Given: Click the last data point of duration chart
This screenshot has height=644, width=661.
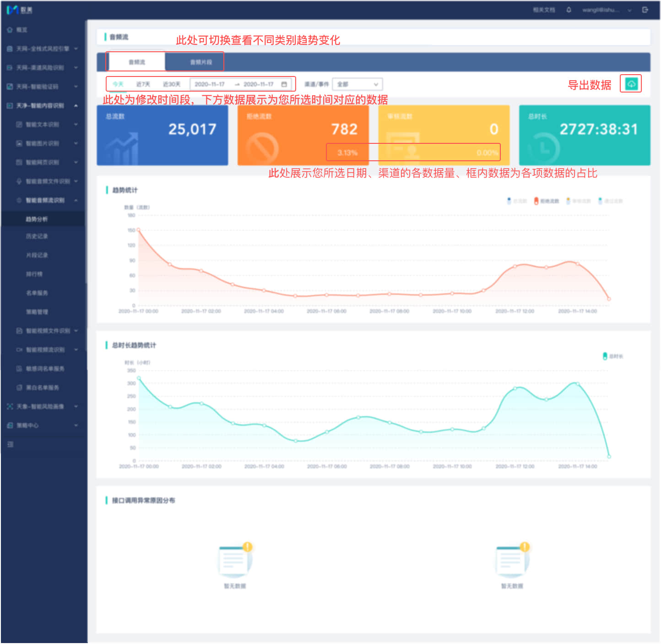Looking at the screenshot, I should point(609,456).
